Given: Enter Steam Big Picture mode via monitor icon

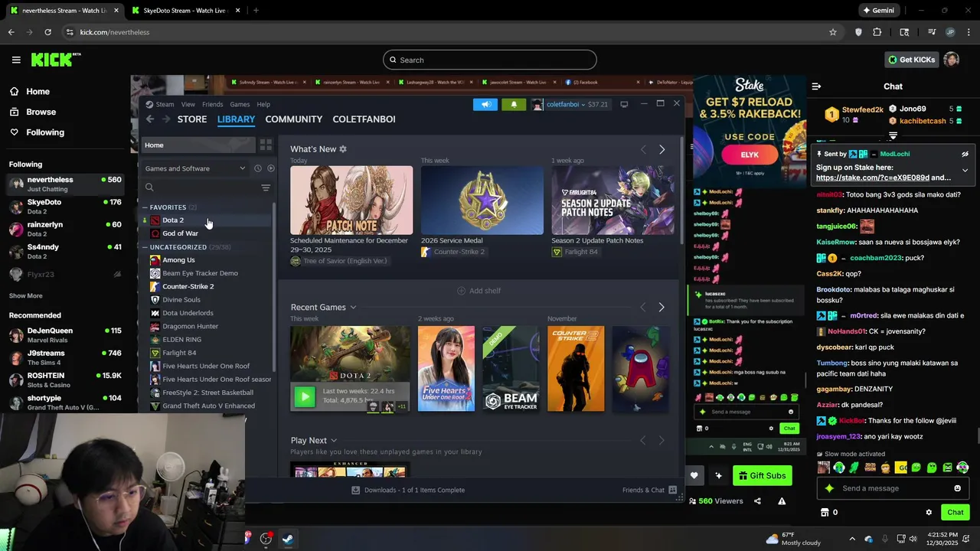Looking at the screenshot, I should (x=624, y=104).
